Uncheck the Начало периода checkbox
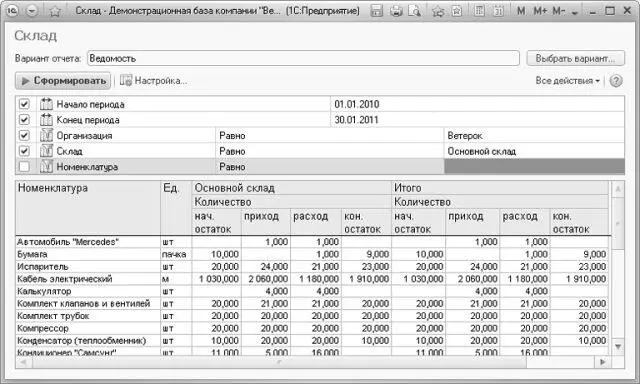This screenshot has width=640, height=384. pos(24,104)
